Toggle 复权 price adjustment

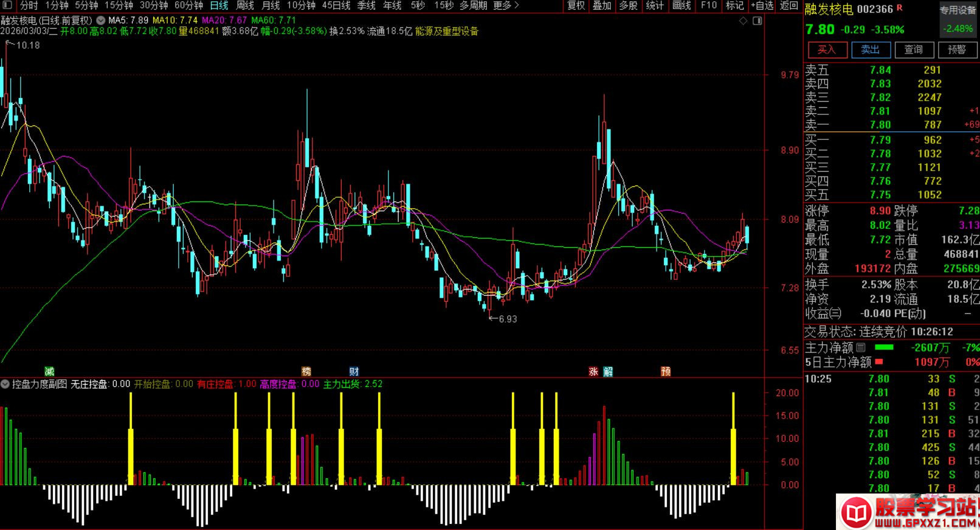576,5
